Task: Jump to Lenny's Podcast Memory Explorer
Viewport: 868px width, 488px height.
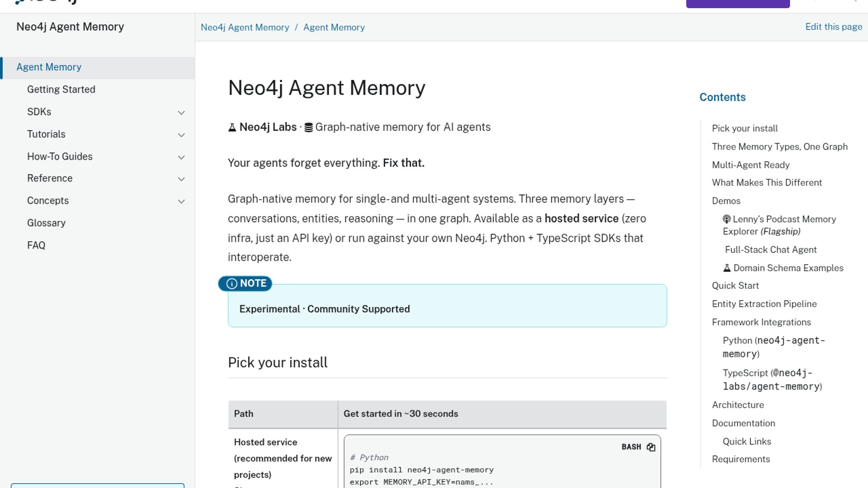Action: pyautogui.click(x=779, y=225)
